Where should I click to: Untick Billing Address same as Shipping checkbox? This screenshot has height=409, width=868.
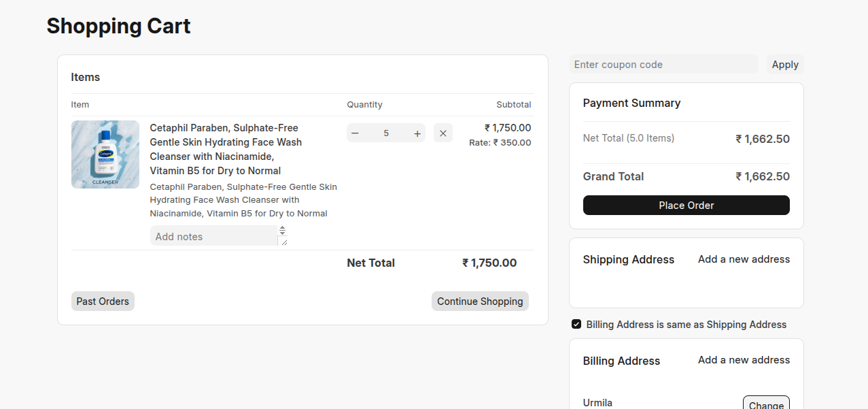tap(576, 324)
